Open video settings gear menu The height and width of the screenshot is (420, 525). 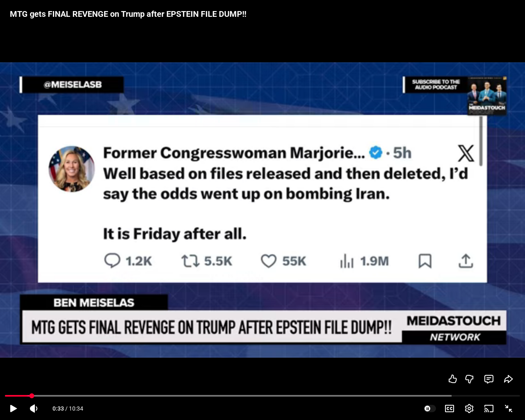(x=469, y=409)
